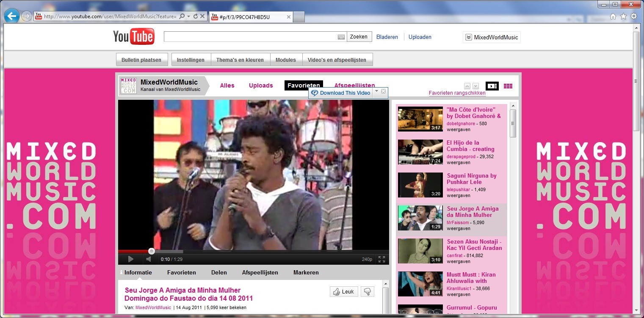Open the Modules tab
Image resolution: width=644 pixels, height=318 pixels.
[x=286, y=60]
